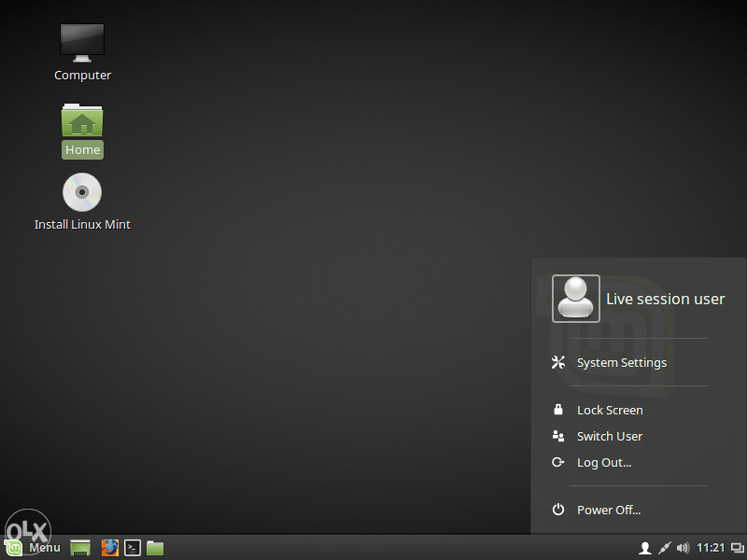Click the Show Desktop panel icon
Image resolution: width=747 pixels, height=560 pixels.
[80, 548]
